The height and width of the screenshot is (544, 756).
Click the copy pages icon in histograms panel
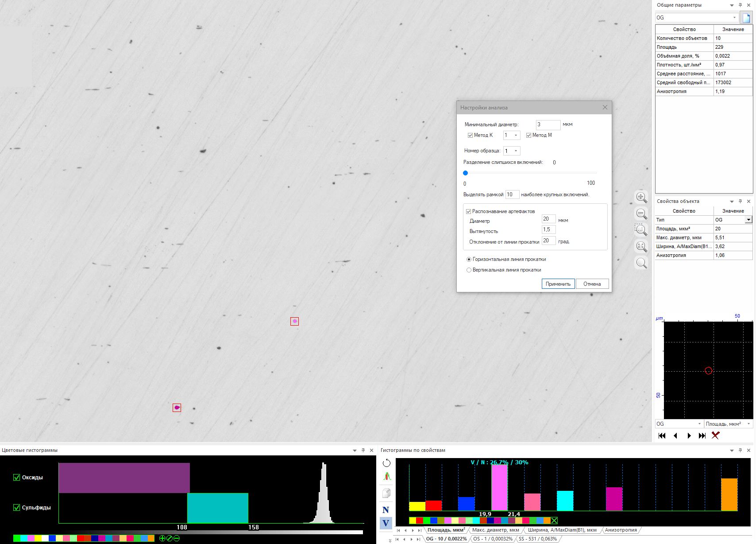coord(386,493)
